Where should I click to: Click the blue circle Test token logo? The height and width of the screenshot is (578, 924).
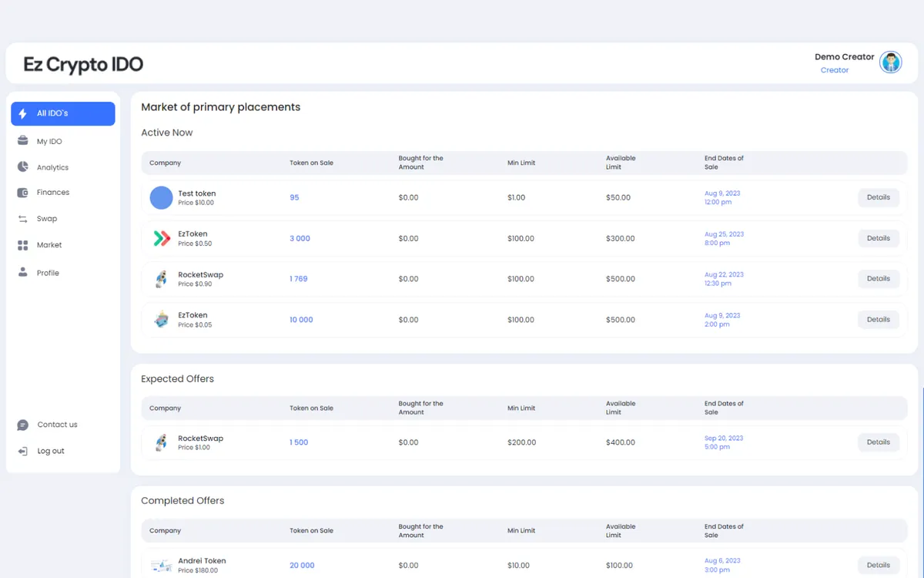coord(161,197)
